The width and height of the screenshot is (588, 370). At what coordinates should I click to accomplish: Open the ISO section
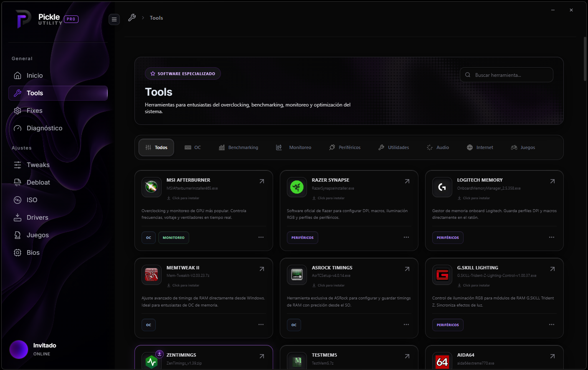pyautogui.click(x=58, y=200)
